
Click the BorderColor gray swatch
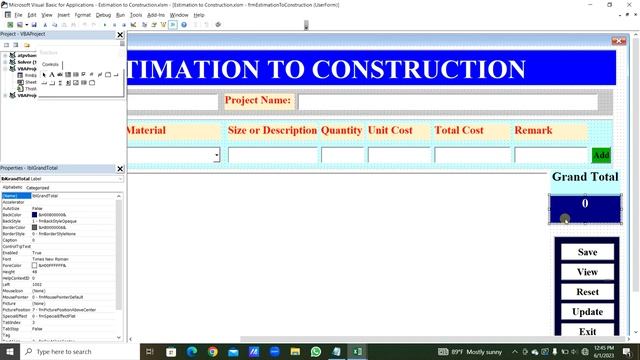click(x=34, y=227)
